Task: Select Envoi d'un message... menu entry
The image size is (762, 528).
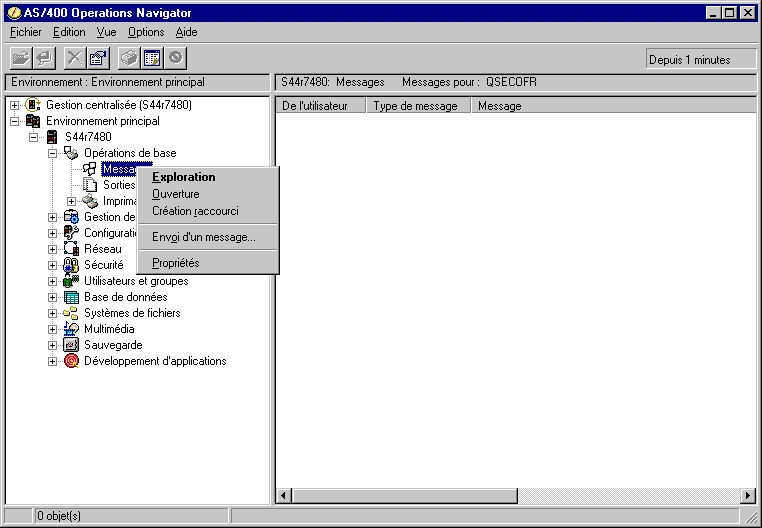Action: (x=208, y=237)
